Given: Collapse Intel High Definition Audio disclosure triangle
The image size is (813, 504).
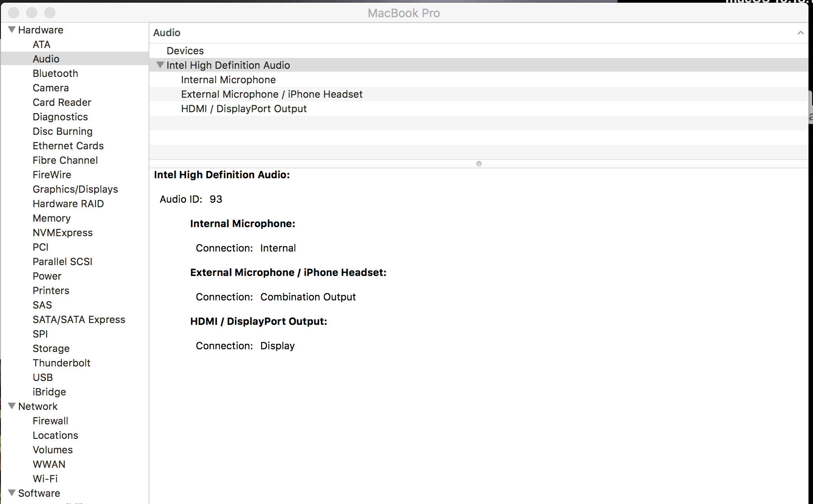Looking at the screenshot, I should (x=160, y=65).
